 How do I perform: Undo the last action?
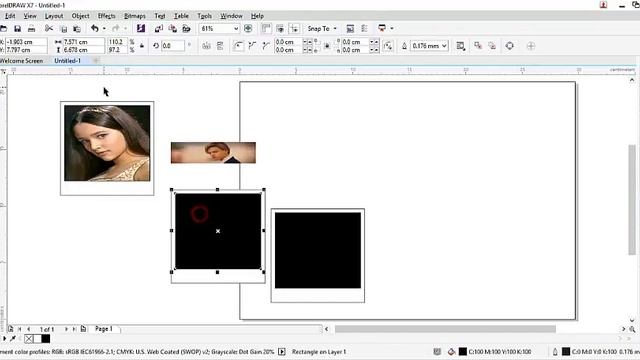(95, 29)
